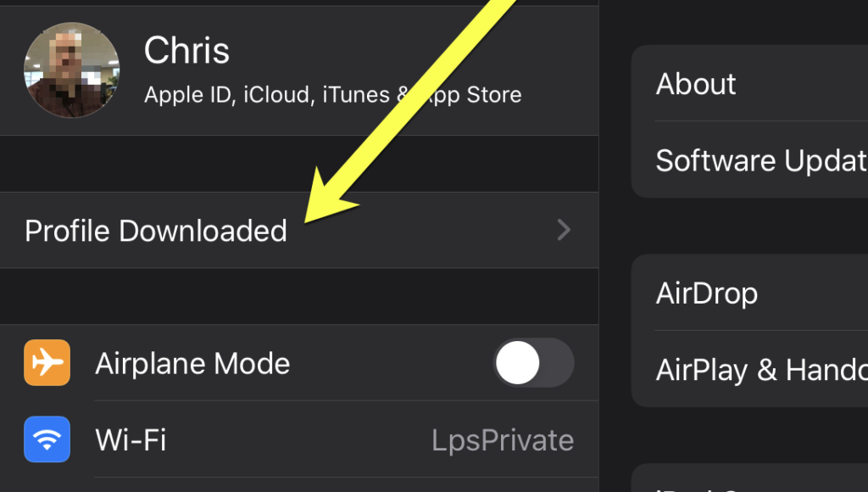Image resolution: width=868 pixels, height=492 pixels.
Task: Toggle the Airplane Mode switch on
Action: pos(534,363)
